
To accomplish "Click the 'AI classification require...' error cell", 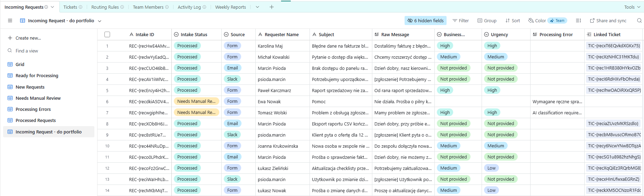I will click(x=557, y=113).
